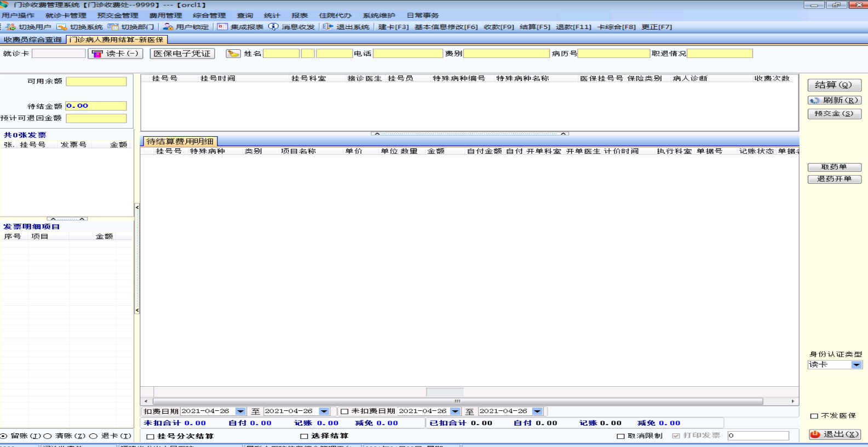Image resolution: width=868 pixels, height=447 pixels.
Task: Open the 费用管理 menu
Action: 166,16
